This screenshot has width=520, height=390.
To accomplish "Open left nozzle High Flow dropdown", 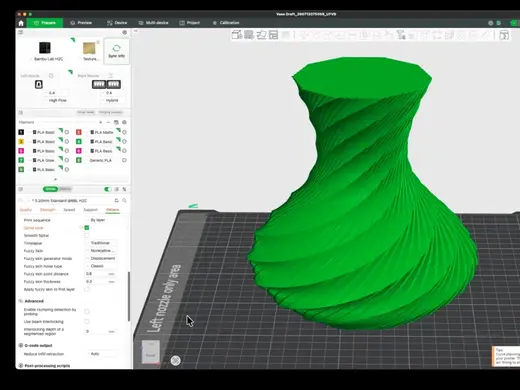I will [56, 100].
